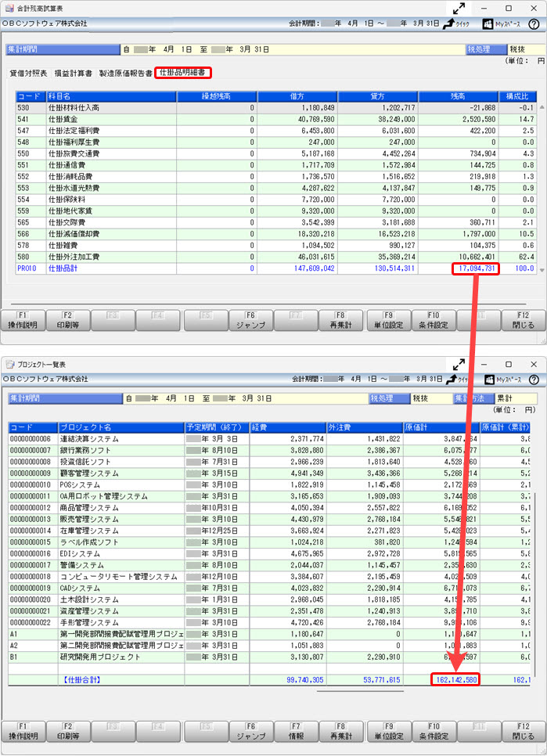Switch to 損益計算書 tab
Image resolution: width=547 pixels, height=756 pixels.
point(74,74)
